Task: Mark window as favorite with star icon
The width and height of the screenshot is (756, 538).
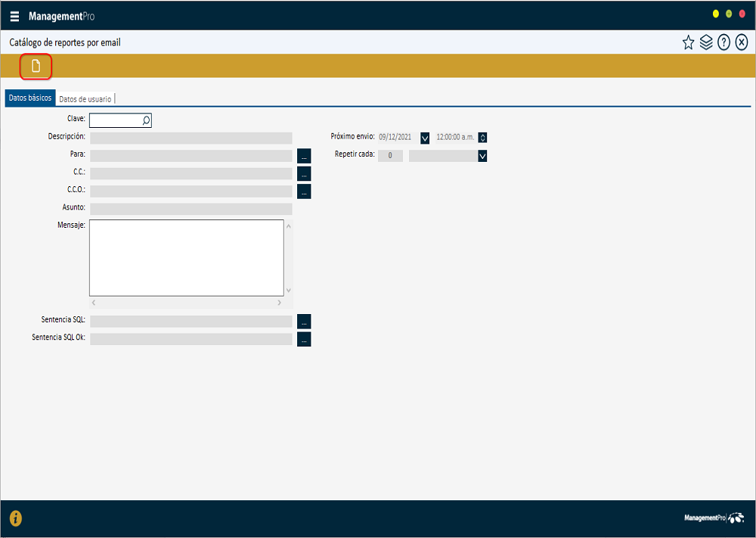Action: tap(688, 43)
